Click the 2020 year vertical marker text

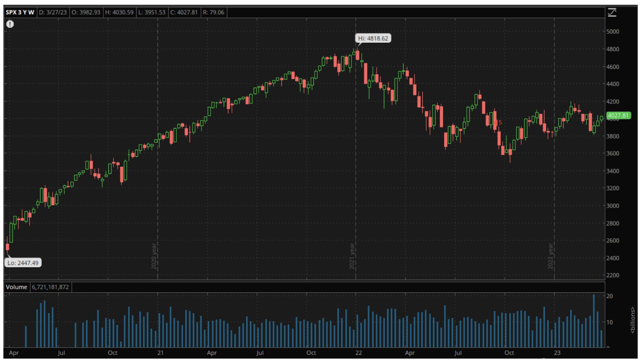click(x=154, y=256)
